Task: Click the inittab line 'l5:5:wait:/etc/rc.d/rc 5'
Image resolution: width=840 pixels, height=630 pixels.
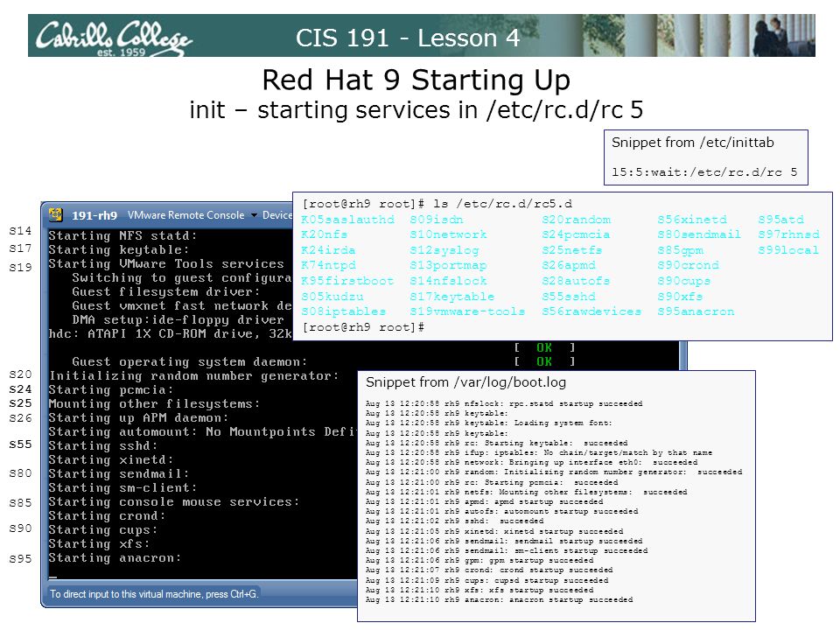Action: [704, 172]
